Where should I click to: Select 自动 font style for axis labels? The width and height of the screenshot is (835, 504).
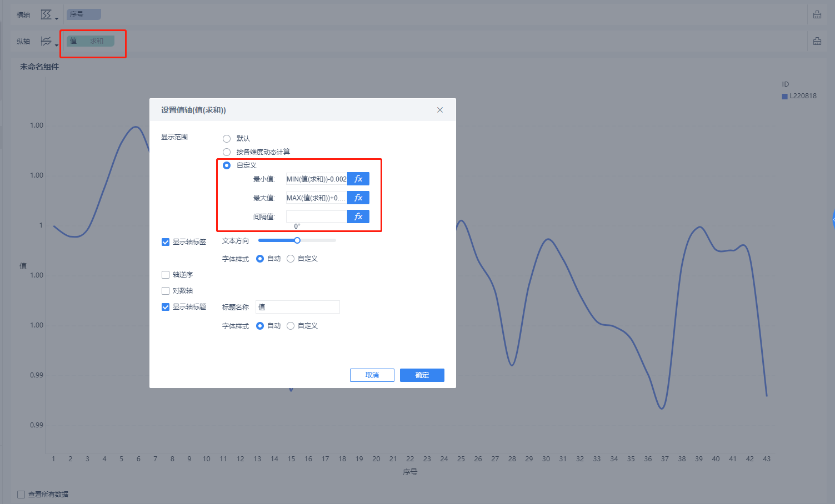260,259
